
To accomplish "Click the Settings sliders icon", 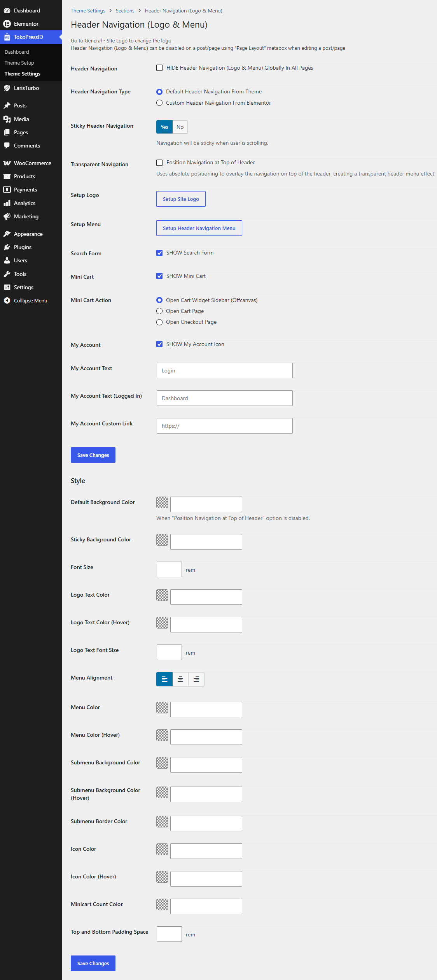I will point(7,287).
